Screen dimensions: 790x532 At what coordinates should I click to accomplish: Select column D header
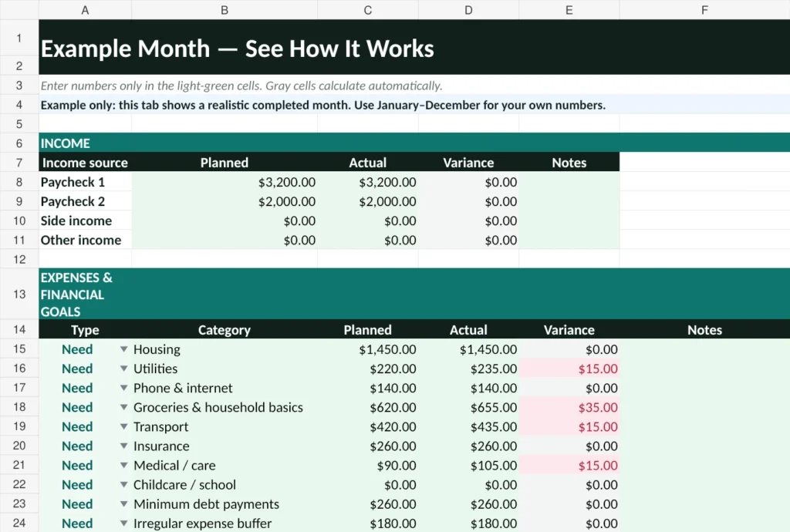468,9
